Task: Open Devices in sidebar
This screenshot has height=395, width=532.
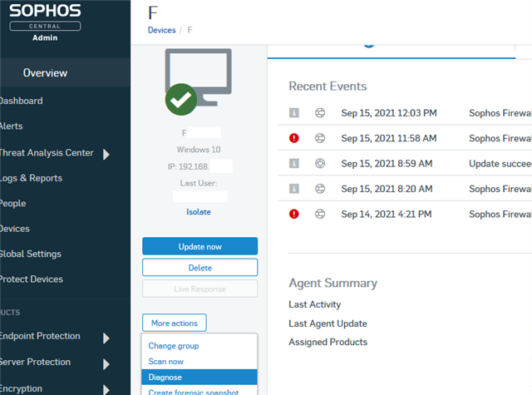Action: pos(15,229)
